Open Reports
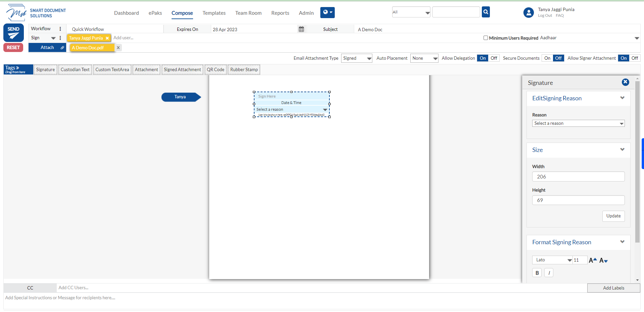This screenshot has width=644, height=312. pos(280,13)
